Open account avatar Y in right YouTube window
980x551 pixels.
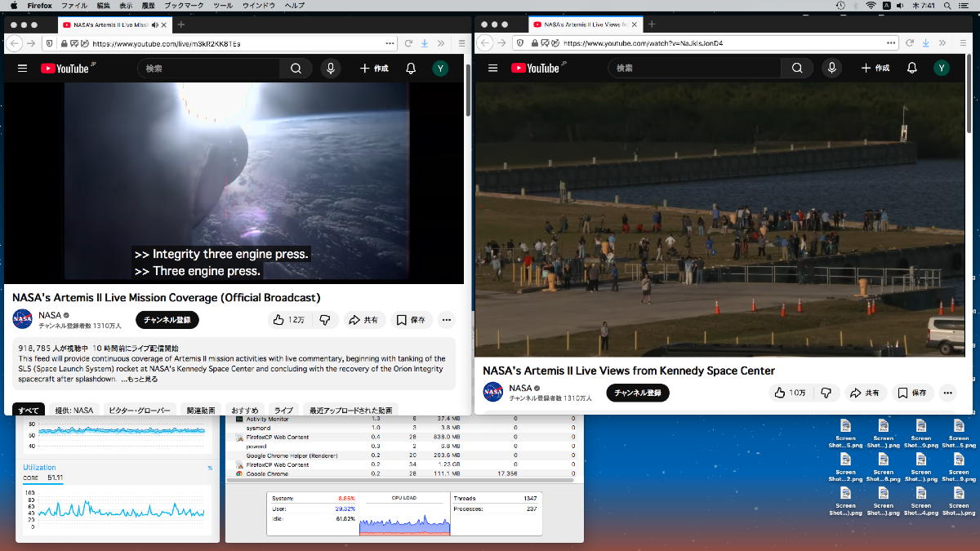pyautogui.click(x=942, y=69)
